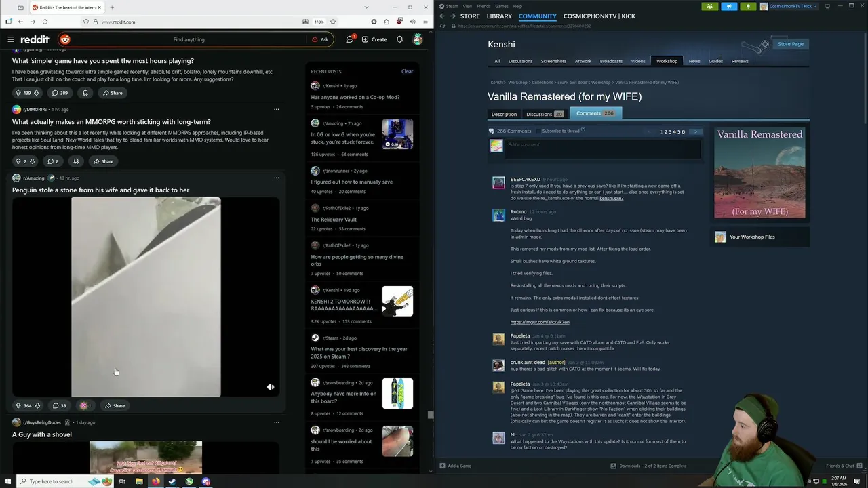Open Reddit chat messages icon

(x=350, y=39)
